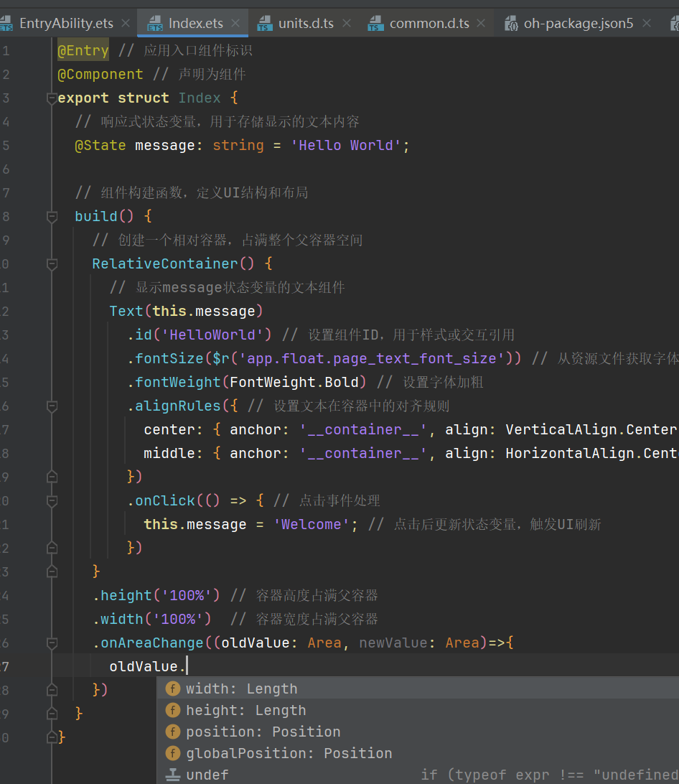Click fold end marker of struct closing brace
This screenshot has width=679, height=784.
click(52, 737)
